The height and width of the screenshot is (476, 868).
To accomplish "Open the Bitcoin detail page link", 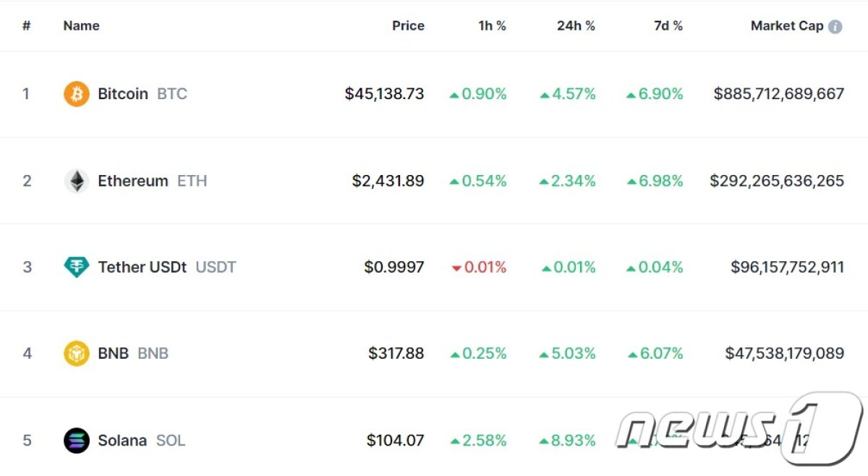I will point(123,94).
